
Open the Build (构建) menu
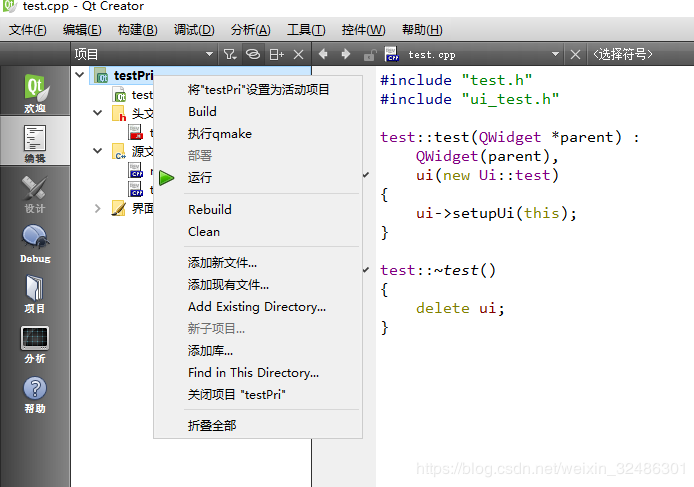(x=137, y=30)
